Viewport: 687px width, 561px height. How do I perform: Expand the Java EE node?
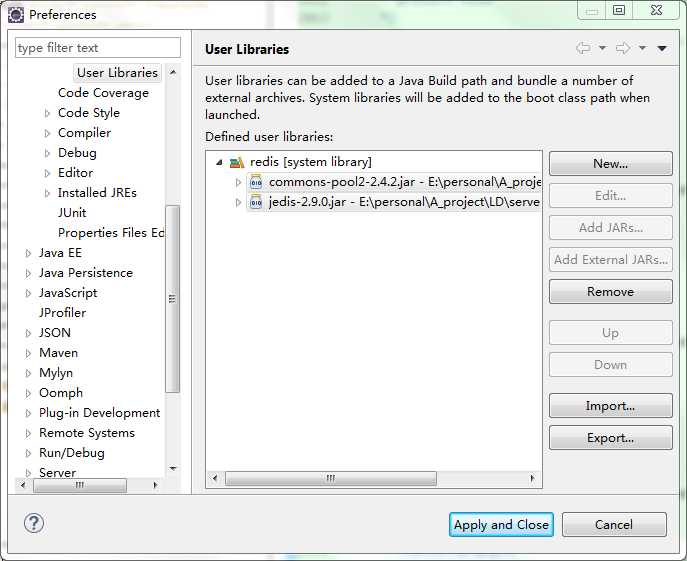[28, 253]
